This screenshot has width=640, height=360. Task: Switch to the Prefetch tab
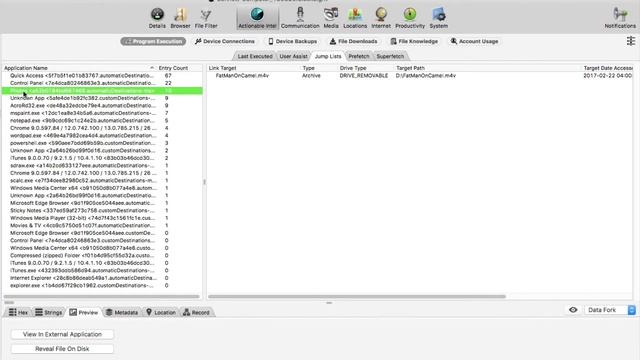(x=359, y=56)
